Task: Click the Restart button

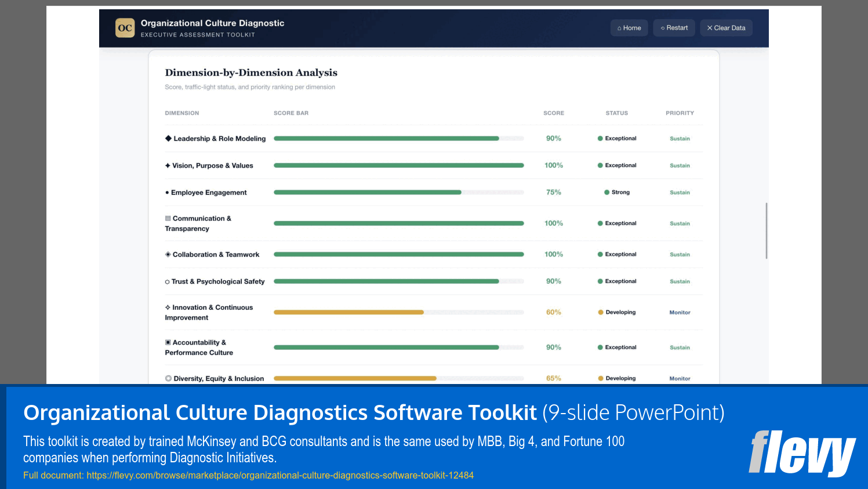Action: 674,28
